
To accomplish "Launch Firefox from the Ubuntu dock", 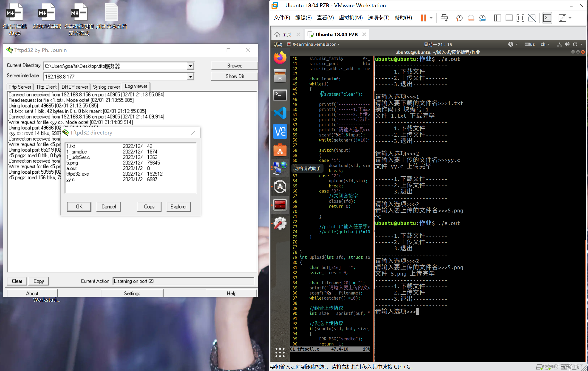I will pos(280,58).
